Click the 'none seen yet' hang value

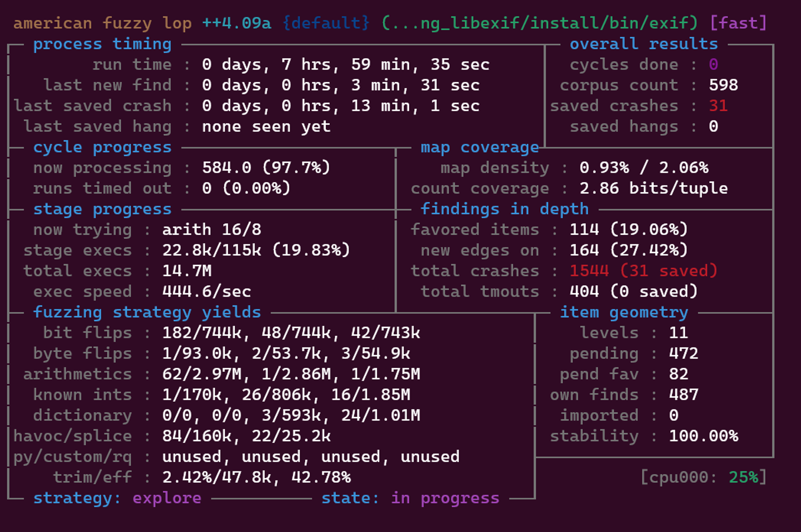266,127
